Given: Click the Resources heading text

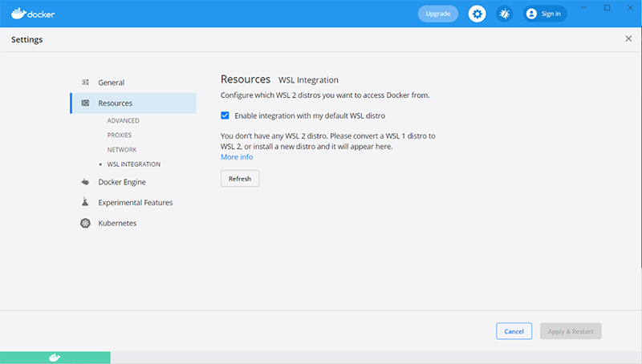Looking at the screenshot, I should (246, 79).
